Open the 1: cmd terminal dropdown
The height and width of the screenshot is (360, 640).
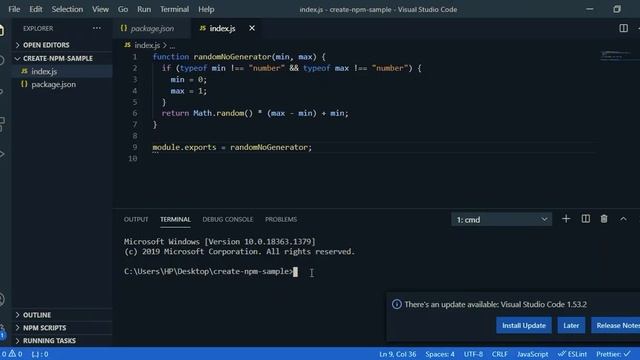(501, 220)
